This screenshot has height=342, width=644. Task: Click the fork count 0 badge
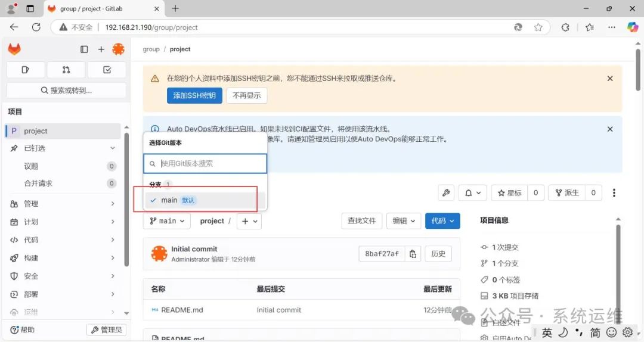[x=593, y=192]
